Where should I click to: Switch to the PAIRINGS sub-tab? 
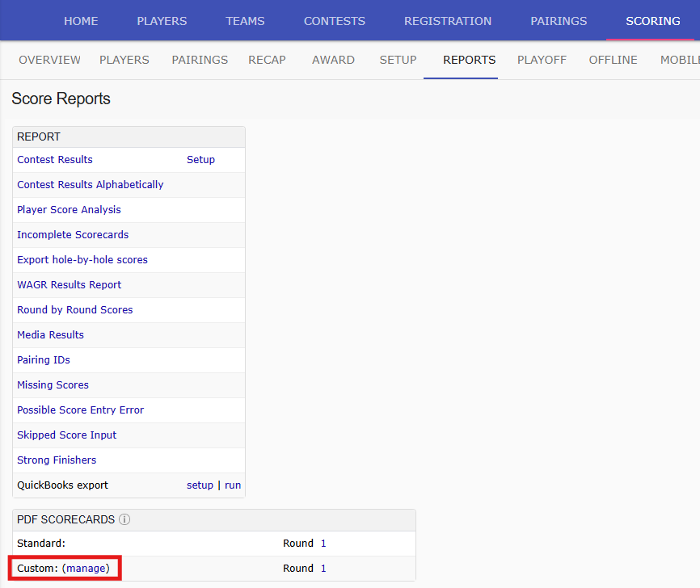[x=200, y=60]
